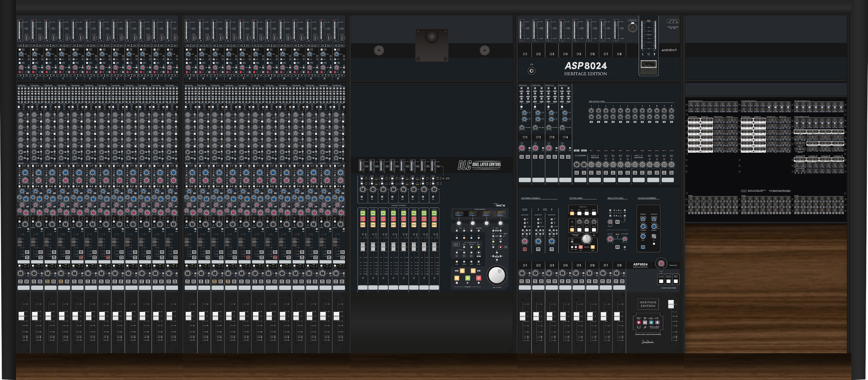Image resolution: width=868 pixels, height=380 pixels.
Task: Click the solo level knob
Action: [x=610, y=239]
